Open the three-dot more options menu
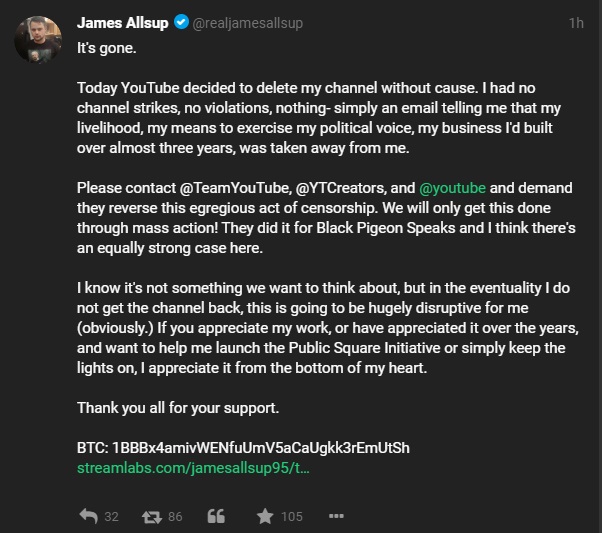 [x=335, y=517]
